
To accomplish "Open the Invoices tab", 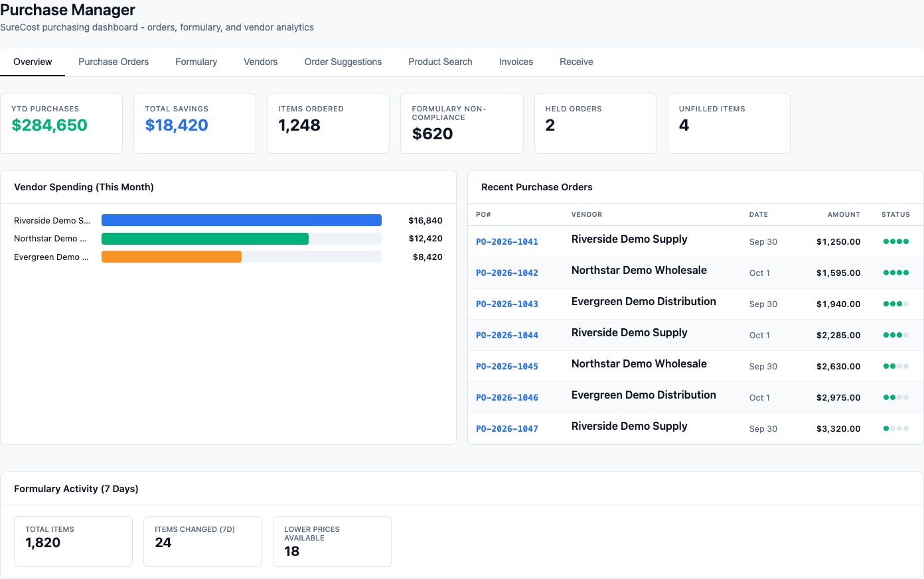I will tap(516, 62).
